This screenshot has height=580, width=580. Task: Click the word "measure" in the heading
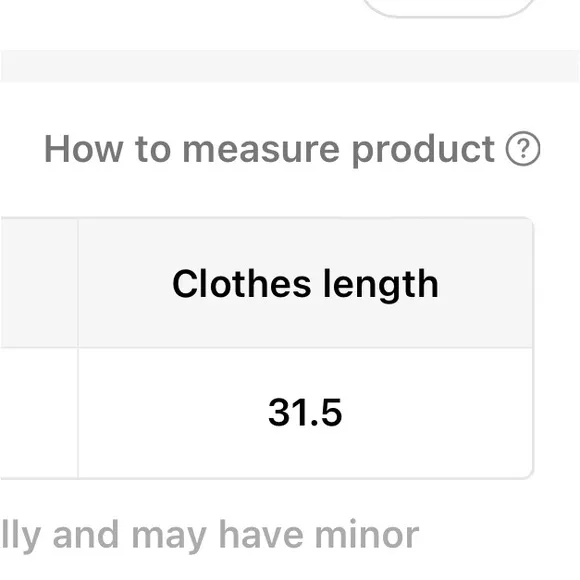pyautogui.click(x=261, y=150)
